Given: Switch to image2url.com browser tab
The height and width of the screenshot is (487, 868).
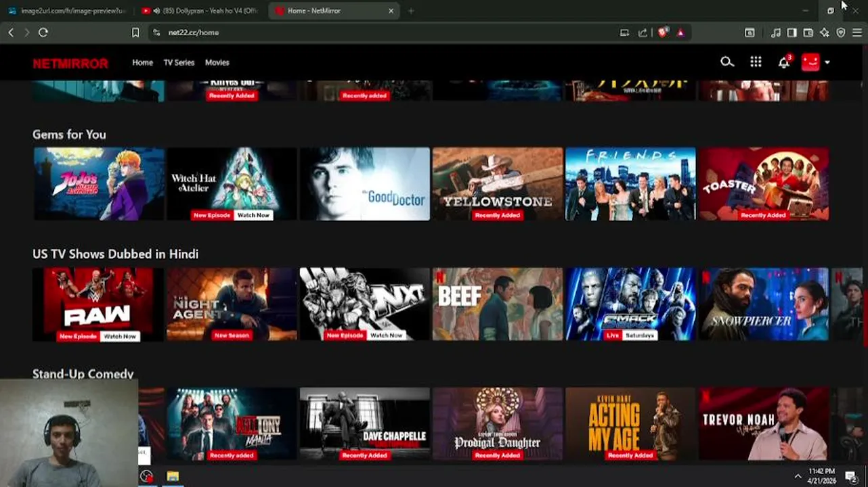Looking at the screenshot, I should pos(66,11).
